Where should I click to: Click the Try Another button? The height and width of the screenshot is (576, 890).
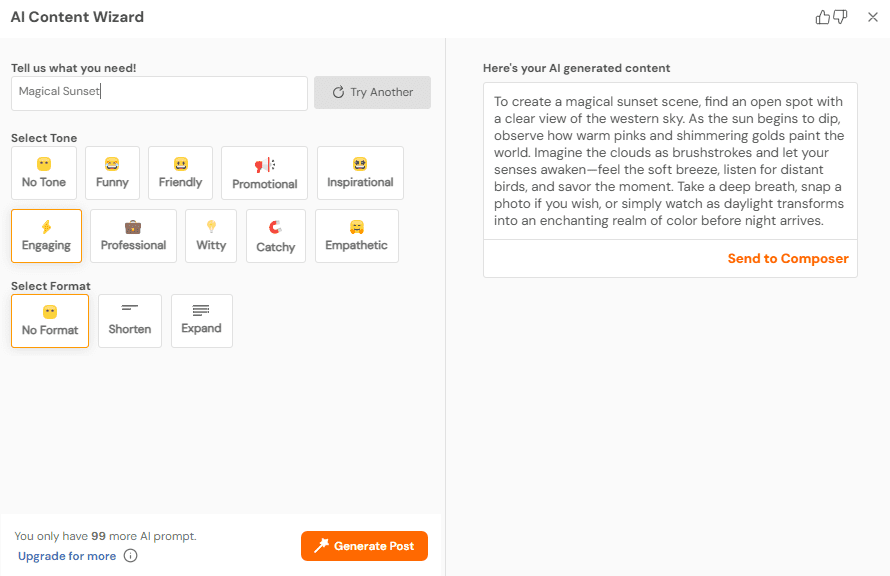pos(372,92)
